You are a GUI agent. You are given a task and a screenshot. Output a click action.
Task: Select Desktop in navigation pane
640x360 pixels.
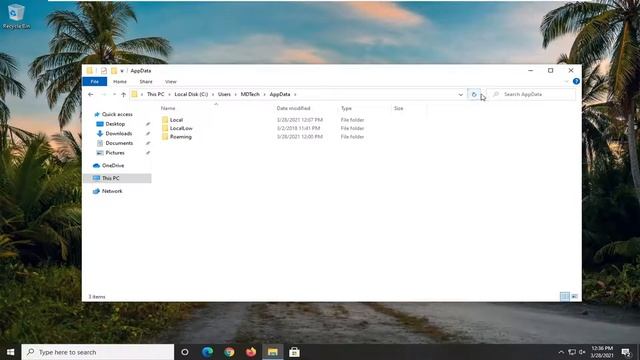115,124
